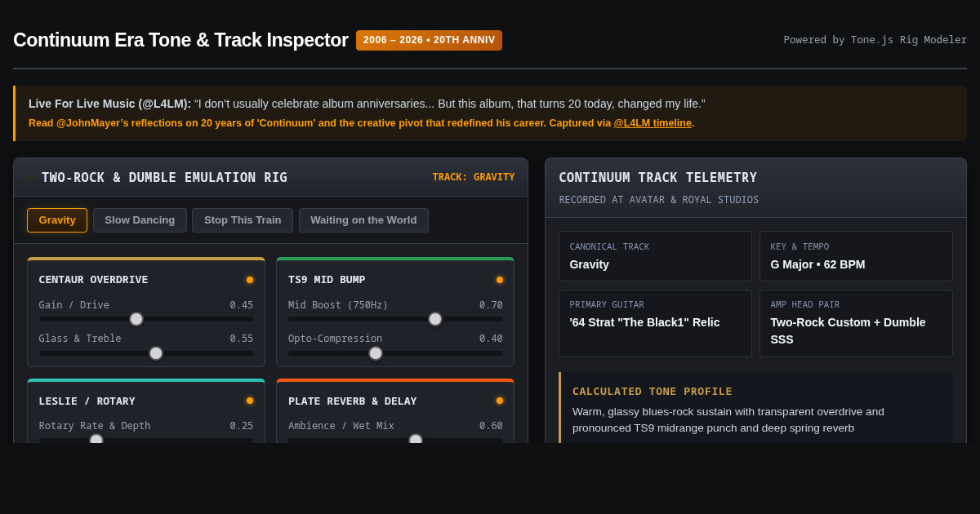Click the Recorded at Avatar & Royal Studios subtitle
The image size is (980, 514).
[658, 200]
